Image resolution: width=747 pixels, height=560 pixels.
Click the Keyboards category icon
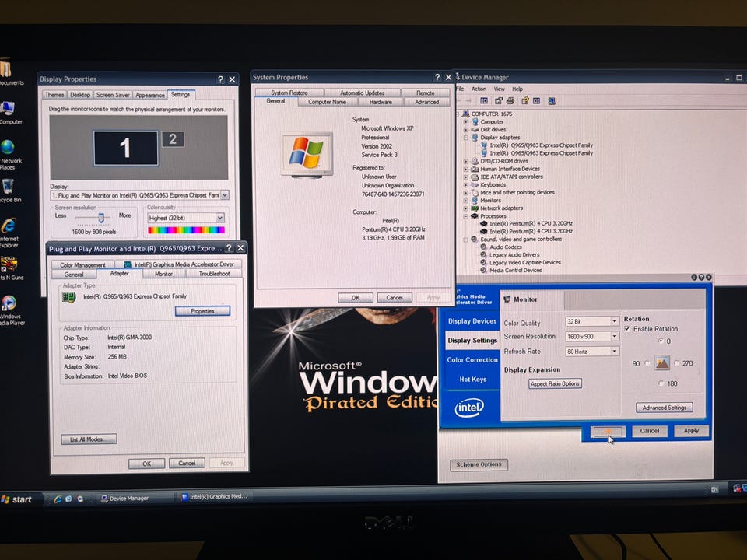point(475,185)
